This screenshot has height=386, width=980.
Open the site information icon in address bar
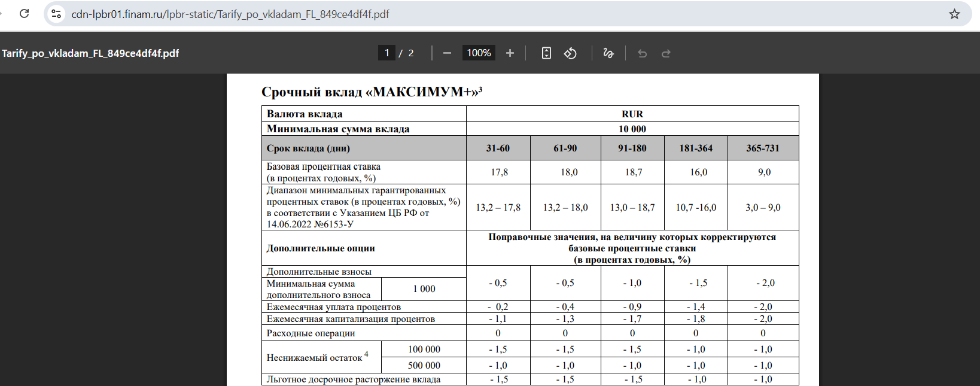[56, 14]
